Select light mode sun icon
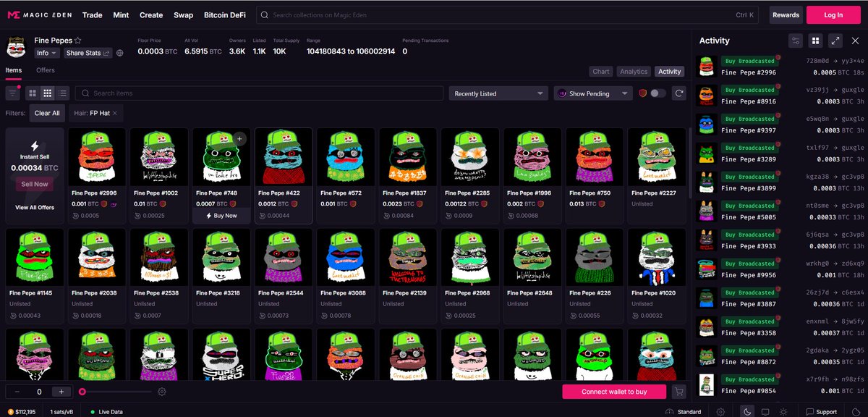868x417 pixels. [783, 412]
